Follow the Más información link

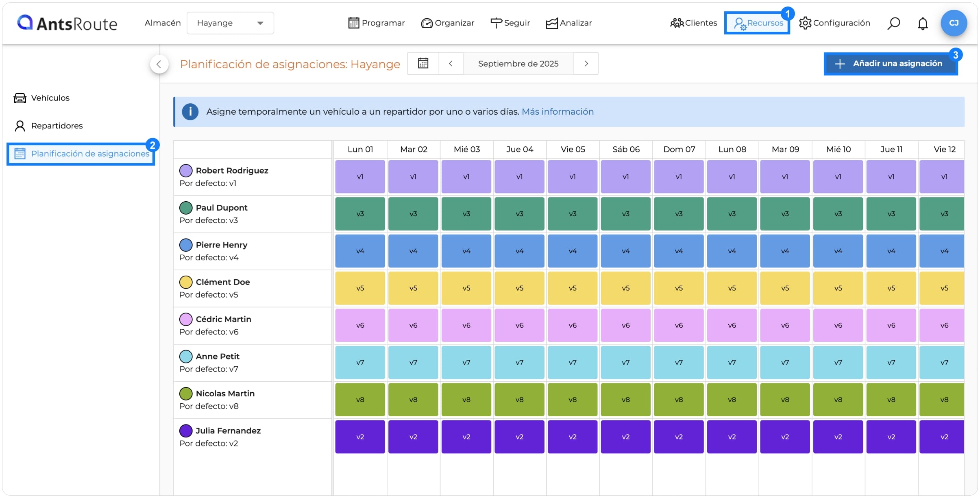pos(558,111)
